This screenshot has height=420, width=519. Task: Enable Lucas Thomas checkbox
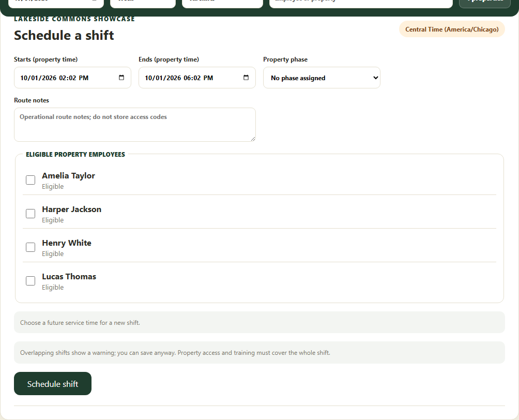[30, 281]
